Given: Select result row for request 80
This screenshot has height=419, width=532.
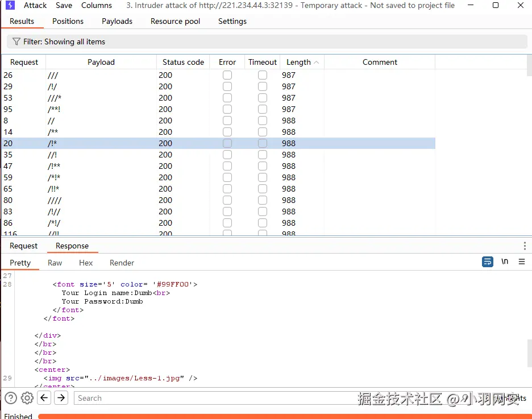Looking at the screenshot, I should 218,200.
